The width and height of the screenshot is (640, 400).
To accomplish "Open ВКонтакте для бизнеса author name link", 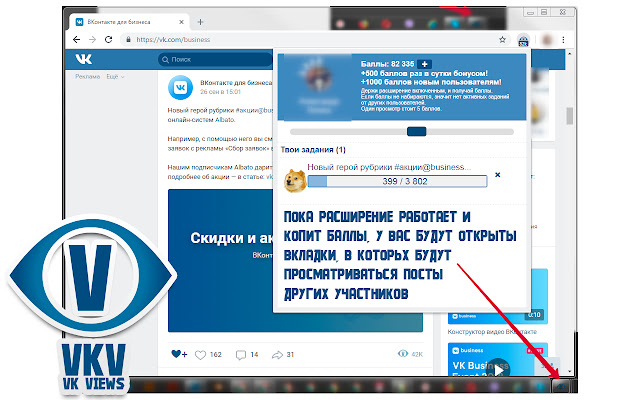I will pyautogui.click(x=236, y=82).
